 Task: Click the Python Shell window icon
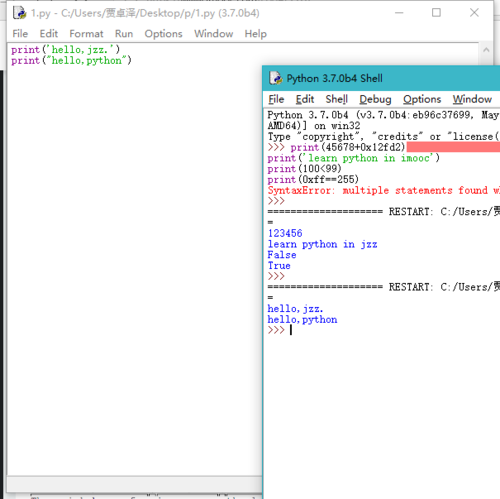[x=276, y=78]
